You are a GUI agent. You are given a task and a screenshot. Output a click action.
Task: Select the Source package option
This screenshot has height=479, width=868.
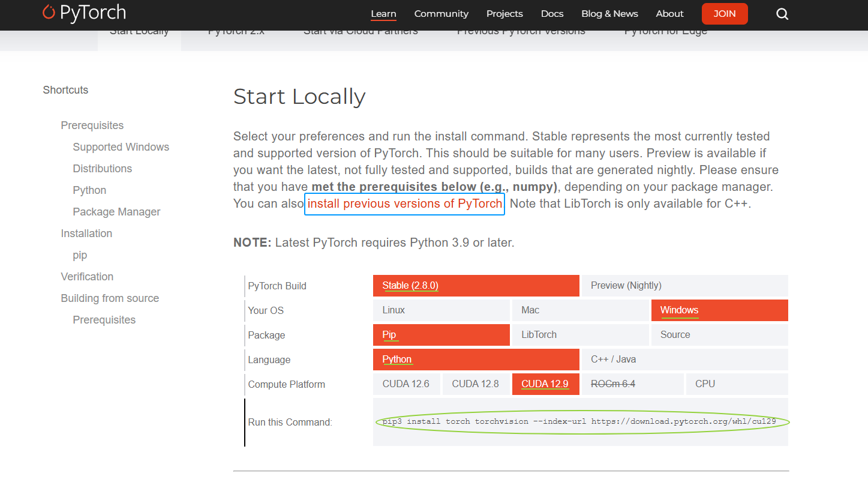720,335
